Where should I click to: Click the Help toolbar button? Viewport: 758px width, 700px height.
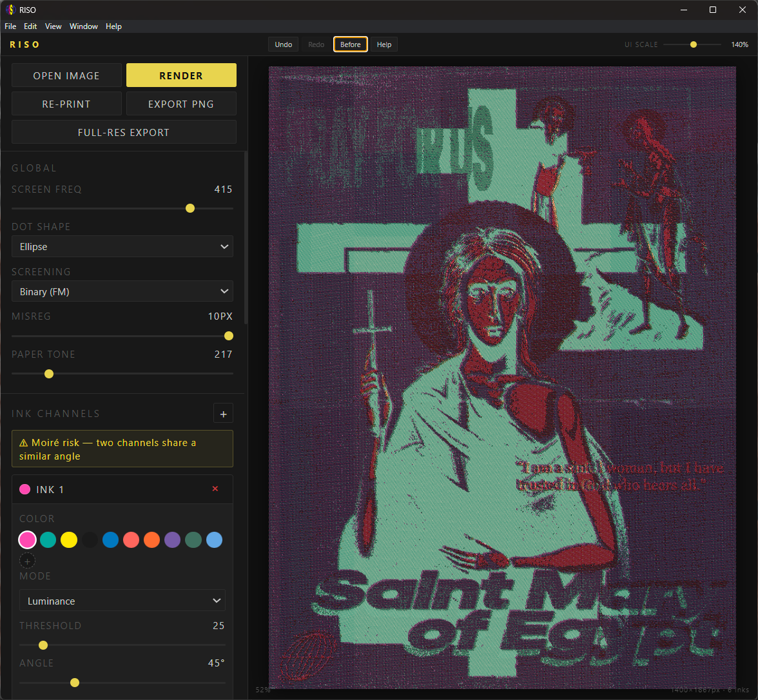point(384,44)
